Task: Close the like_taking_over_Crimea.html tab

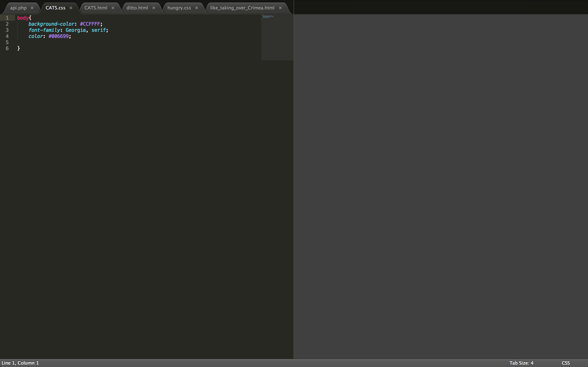Action: [x=280, y=8]
